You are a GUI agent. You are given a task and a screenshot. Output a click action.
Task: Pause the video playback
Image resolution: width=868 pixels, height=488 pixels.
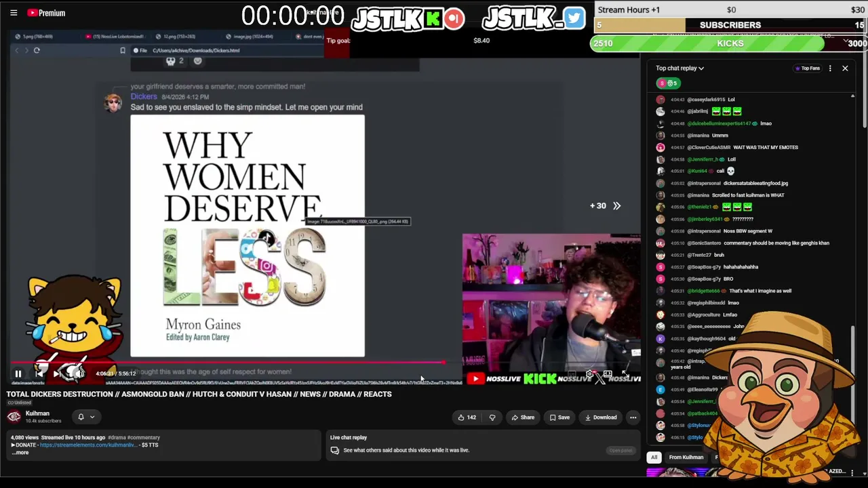coord(18,373)
